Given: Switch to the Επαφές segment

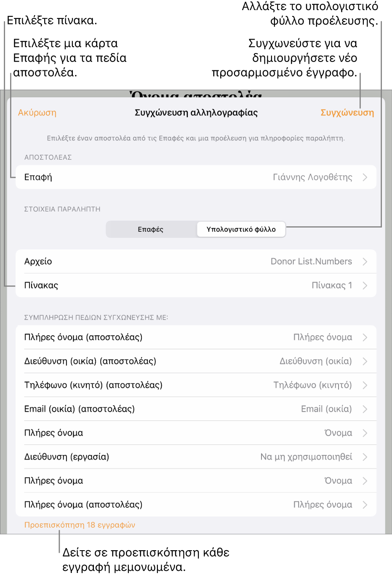Looking at the screenshot, I should (x=151, y=229).
